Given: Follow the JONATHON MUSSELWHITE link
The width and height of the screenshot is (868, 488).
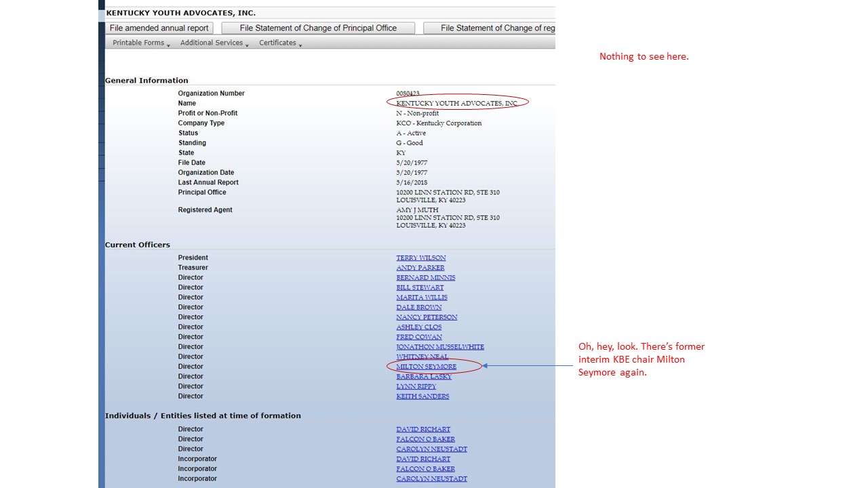Looking at the screenshot, I should pyautogui.click(x=440, y=347).
